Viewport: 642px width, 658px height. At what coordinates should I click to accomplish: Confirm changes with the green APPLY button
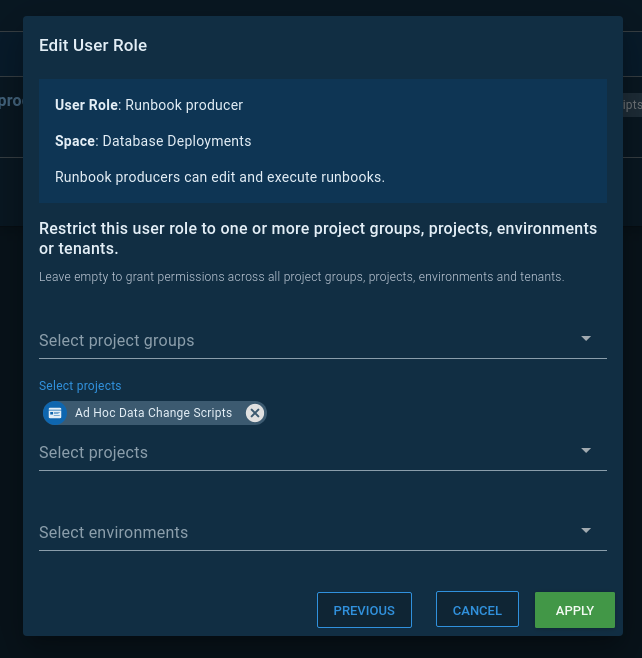tap(575, 610)
